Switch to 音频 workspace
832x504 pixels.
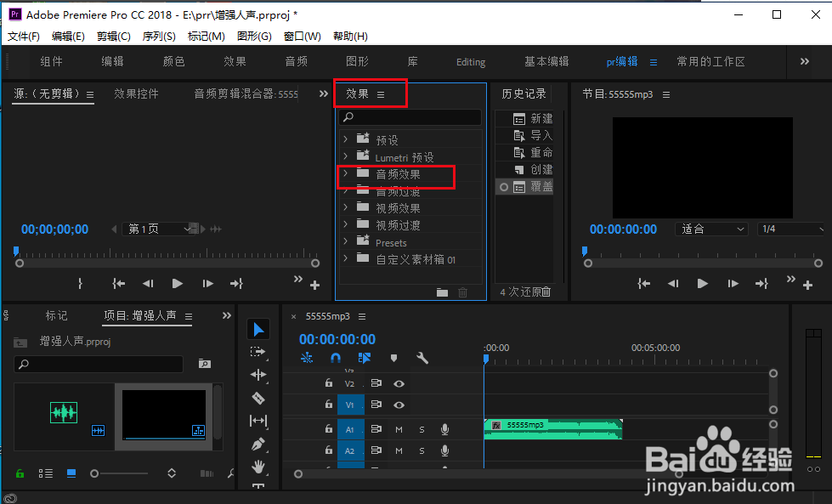pyautogui.click(x=296, y=61)
